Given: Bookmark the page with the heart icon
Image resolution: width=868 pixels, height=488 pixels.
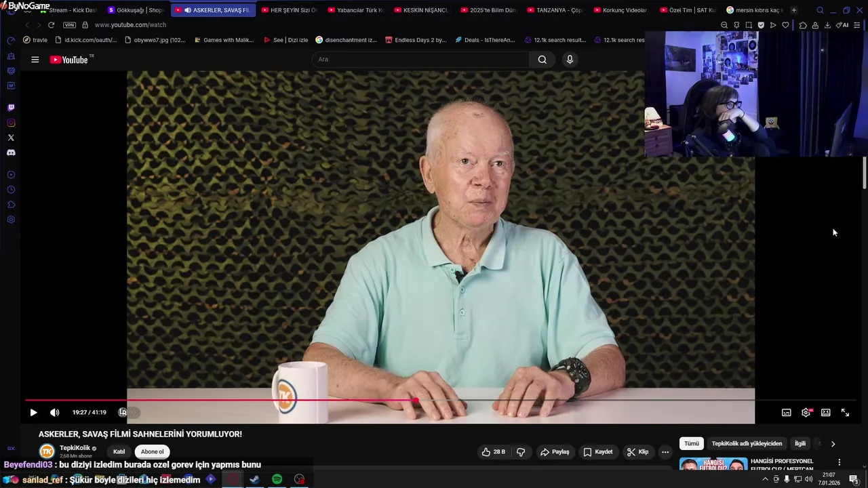Looking at the screenshot, I should pyautogui.click(x=785, y=25).
